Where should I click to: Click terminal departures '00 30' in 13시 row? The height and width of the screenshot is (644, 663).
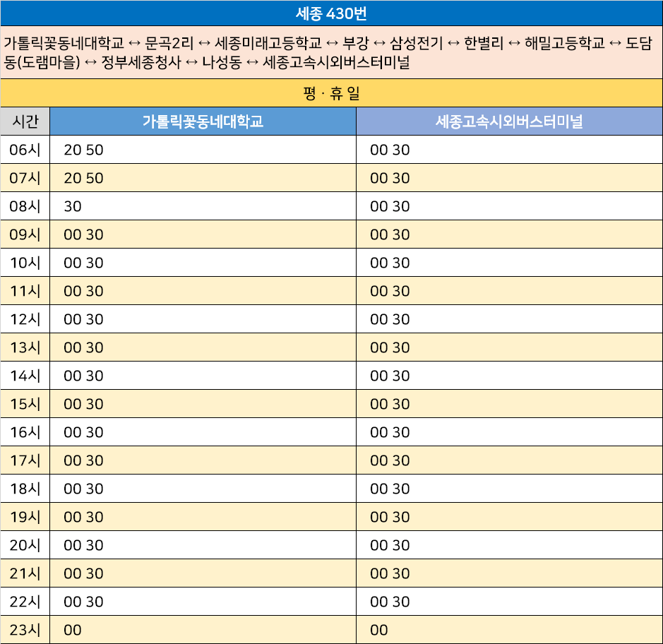pyautogui.click(x=390, y=347)
